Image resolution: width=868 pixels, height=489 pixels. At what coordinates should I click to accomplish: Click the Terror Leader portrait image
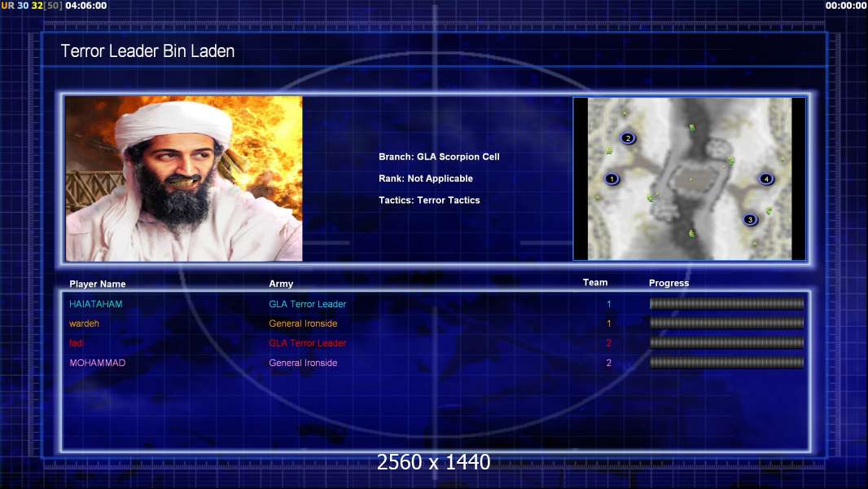[x=184, y=178]
